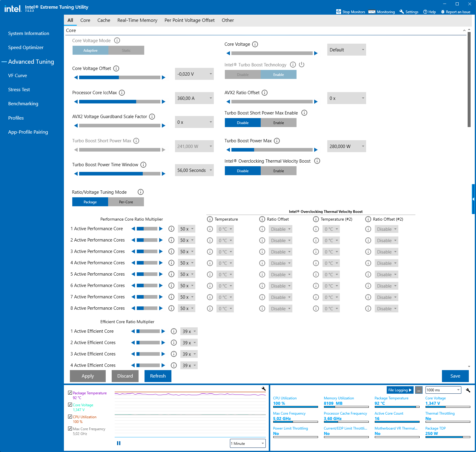This screenshot has width=476, height=452.
Task: Click the Turbo Boost Power Time Window slider
Action: [119, 174]
